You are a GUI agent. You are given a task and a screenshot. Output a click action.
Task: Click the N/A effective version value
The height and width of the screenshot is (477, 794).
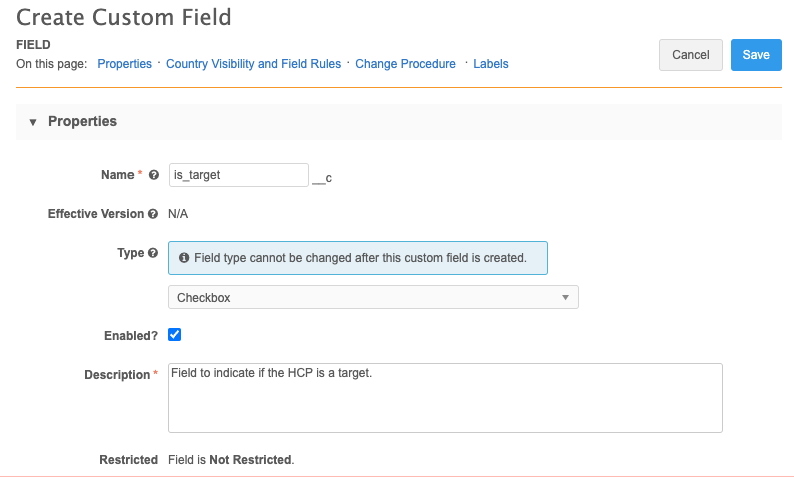[x=178, y=214]
